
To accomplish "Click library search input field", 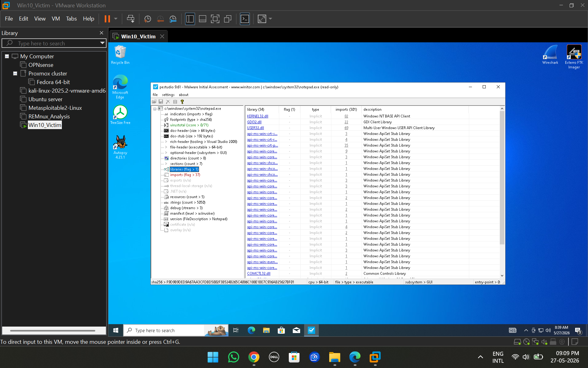I will pos(55,43).
